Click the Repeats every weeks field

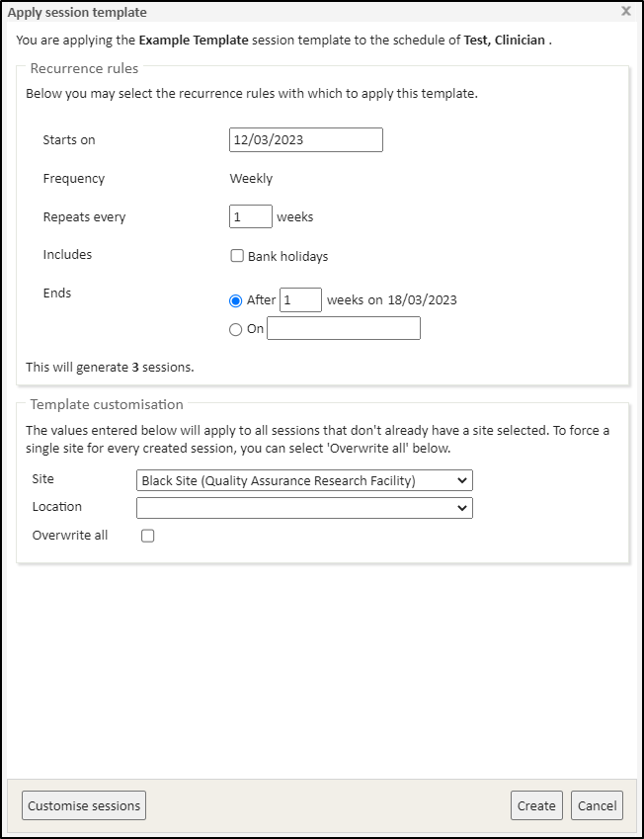[x=251, y=217]
